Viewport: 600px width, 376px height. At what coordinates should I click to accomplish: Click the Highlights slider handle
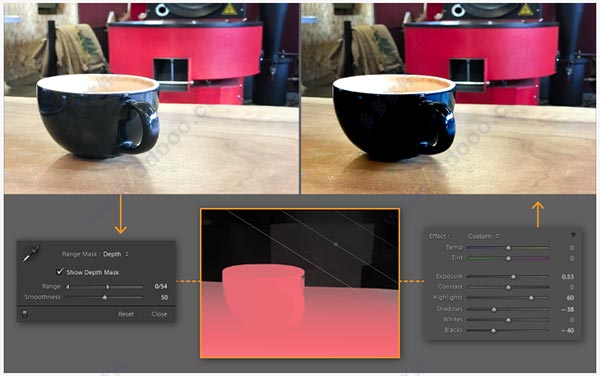tap(531, 298)
